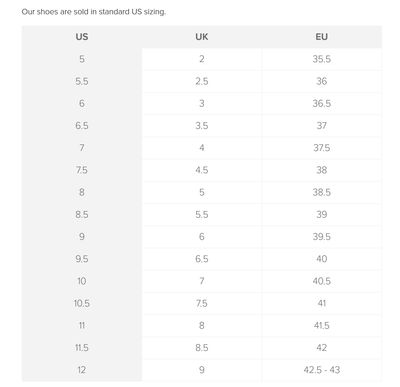
Task: Click UK size 6.5 cell
Action: tap(202, 259)
